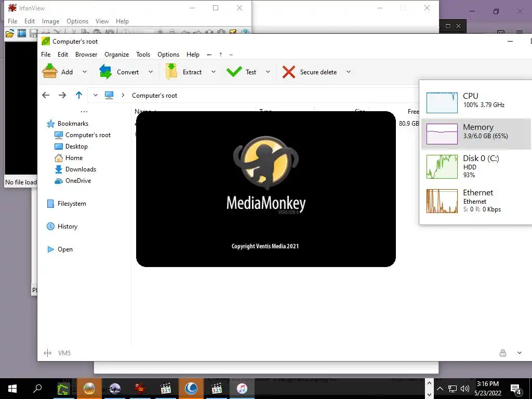Viewport: 532px width, 399px height.
Task: Click the green Test checkmark icon
Action: tap(234, 72)
